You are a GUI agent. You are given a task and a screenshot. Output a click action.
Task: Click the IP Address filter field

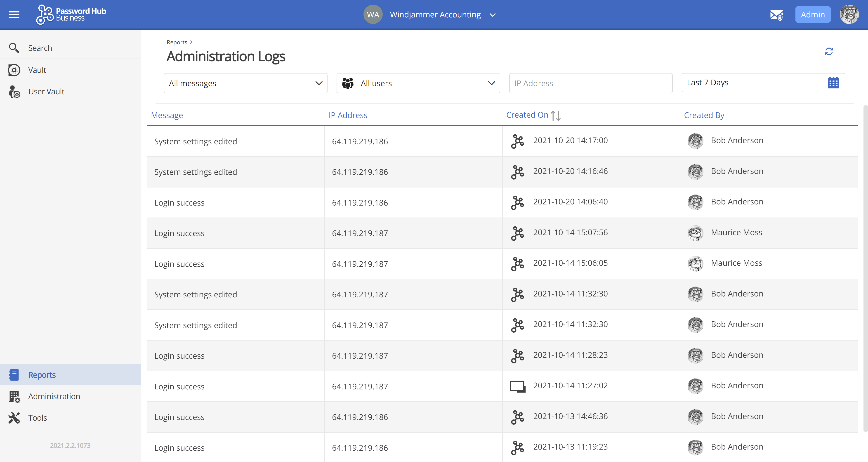coord(590,83)
